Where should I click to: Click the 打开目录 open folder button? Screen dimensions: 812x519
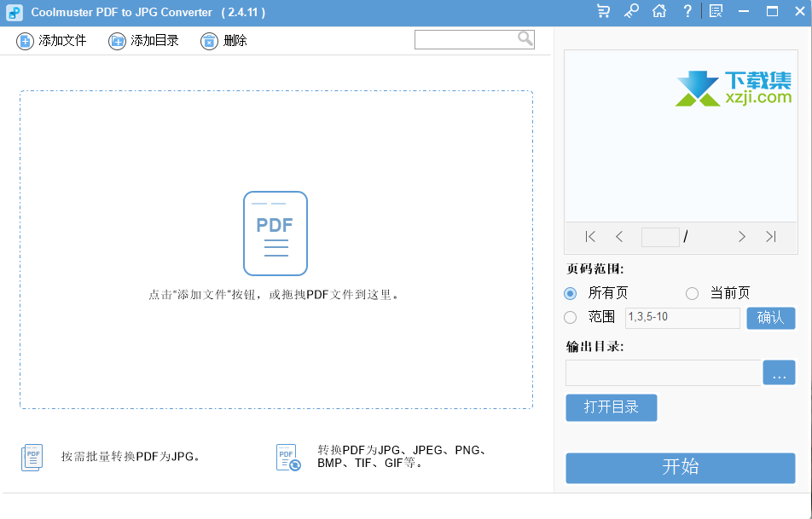tap(611, 407)
